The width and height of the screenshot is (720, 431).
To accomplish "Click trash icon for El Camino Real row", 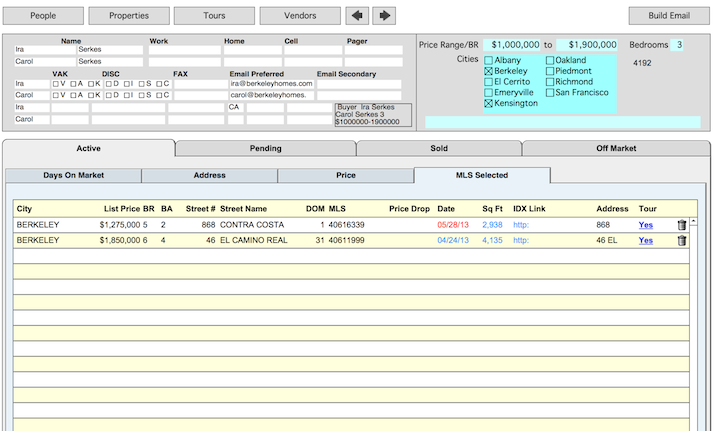I will [x=682, y=241].
